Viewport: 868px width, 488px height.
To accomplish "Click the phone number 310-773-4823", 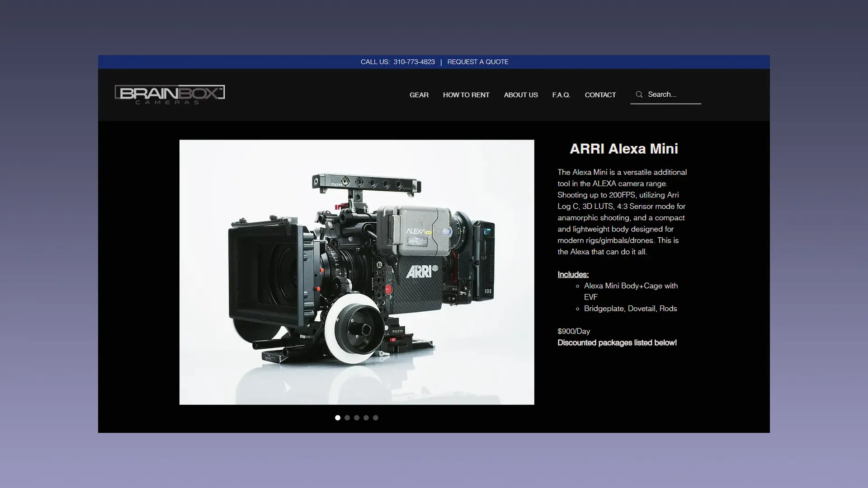I will click(414, 62).
